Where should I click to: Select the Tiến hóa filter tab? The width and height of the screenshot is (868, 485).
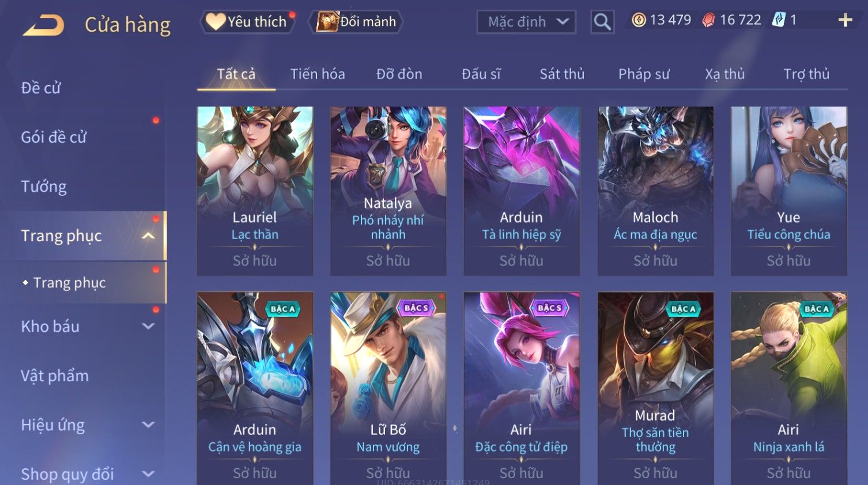(x=318, y=74)
